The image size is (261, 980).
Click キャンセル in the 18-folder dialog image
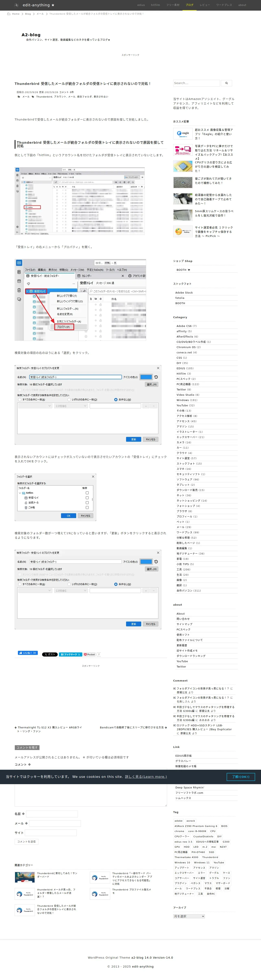click(150, 439)
